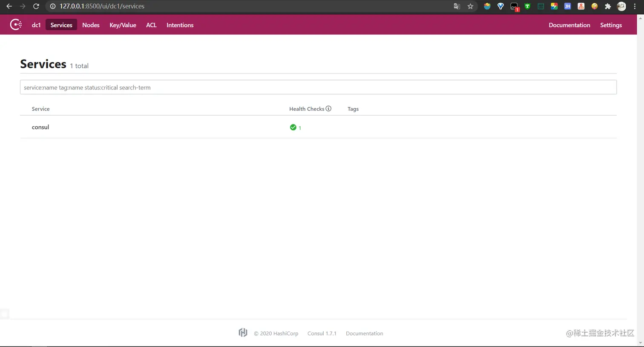This screenshot has width=644, height=347.
Task: Open the Chrome profile avatar
Action: (x=621, y=6)
